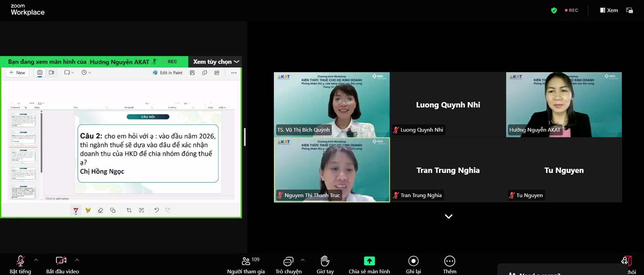Viewport: 644px width, 275px height.
Task: Click the green encryption shield icon
Action: (x=554, y=10)
